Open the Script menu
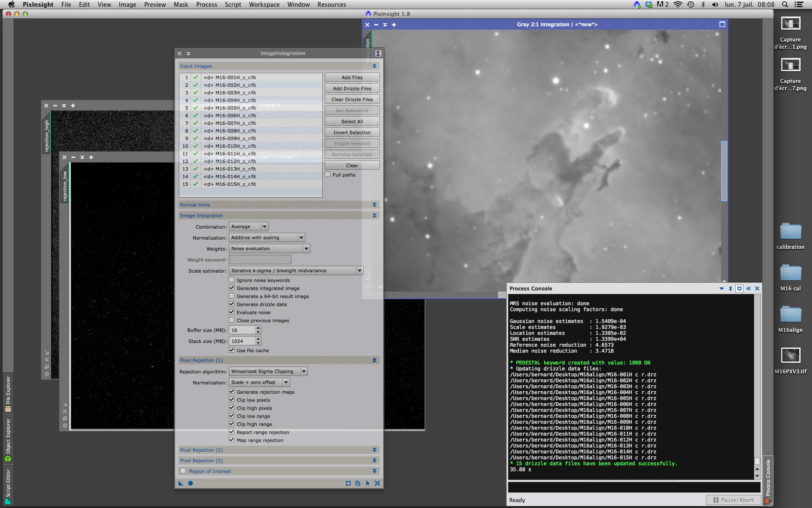The image size is (812, 508). coord(233,5)
